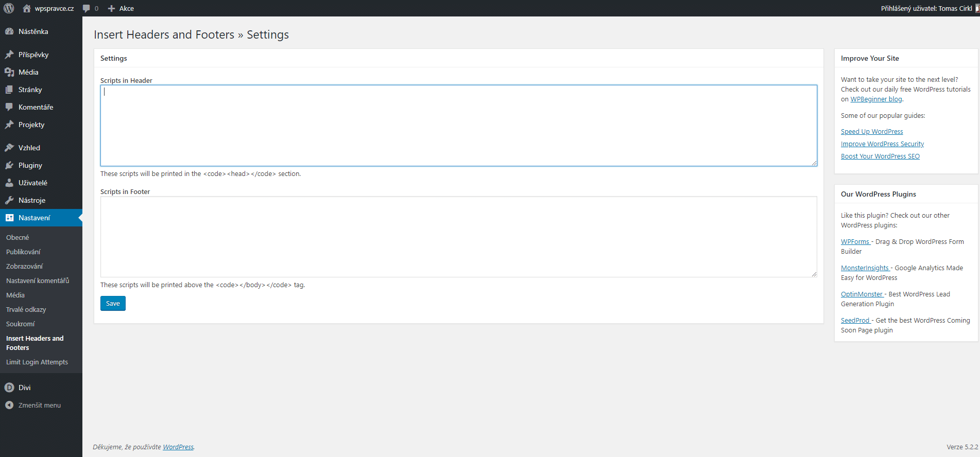The width and height of the screenshot is (980, 457).
Task: Click the Save button
Action: (x=113, y=303)
